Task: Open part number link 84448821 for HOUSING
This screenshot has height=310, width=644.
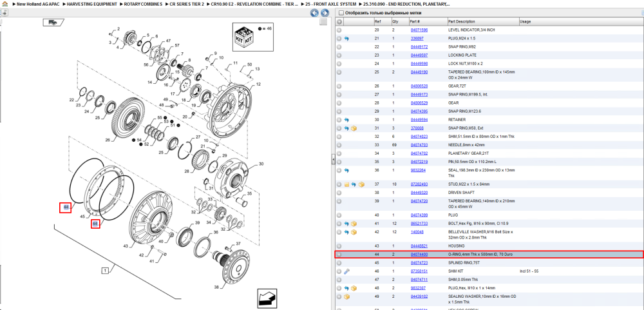Action: [x=419, y=246]
